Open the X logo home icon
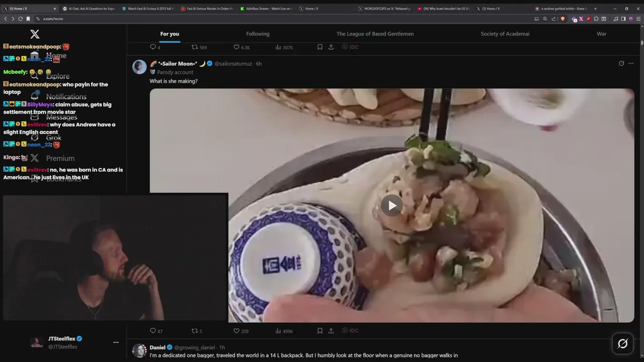 click(35, 34)
